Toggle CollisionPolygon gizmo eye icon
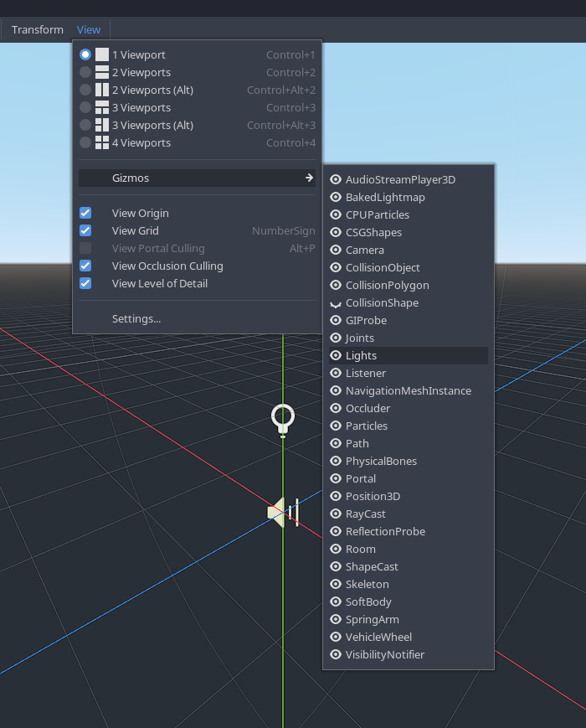This screenshot has width=586, height=728. [336, 285]
